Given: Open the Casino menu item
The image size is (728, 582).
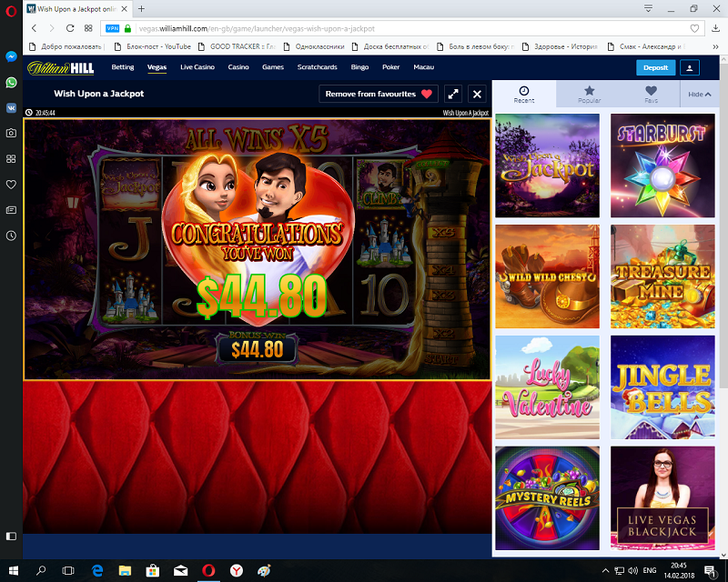Looking at the screenshot, I should (x=238, y=67).
